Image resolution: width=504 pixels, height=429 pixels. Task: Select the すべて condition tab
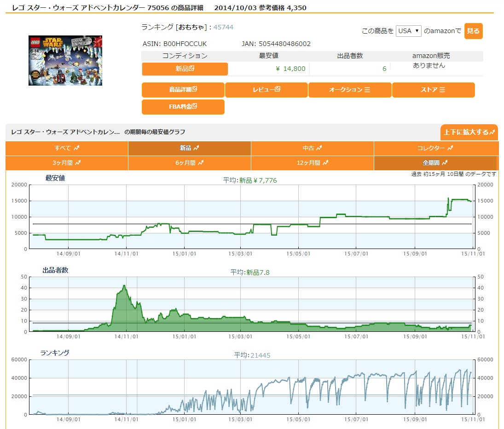pos(67,148)
